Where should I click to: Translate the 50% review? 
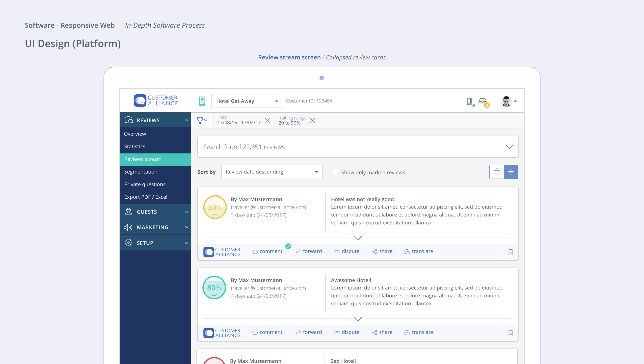click(419, 252)
